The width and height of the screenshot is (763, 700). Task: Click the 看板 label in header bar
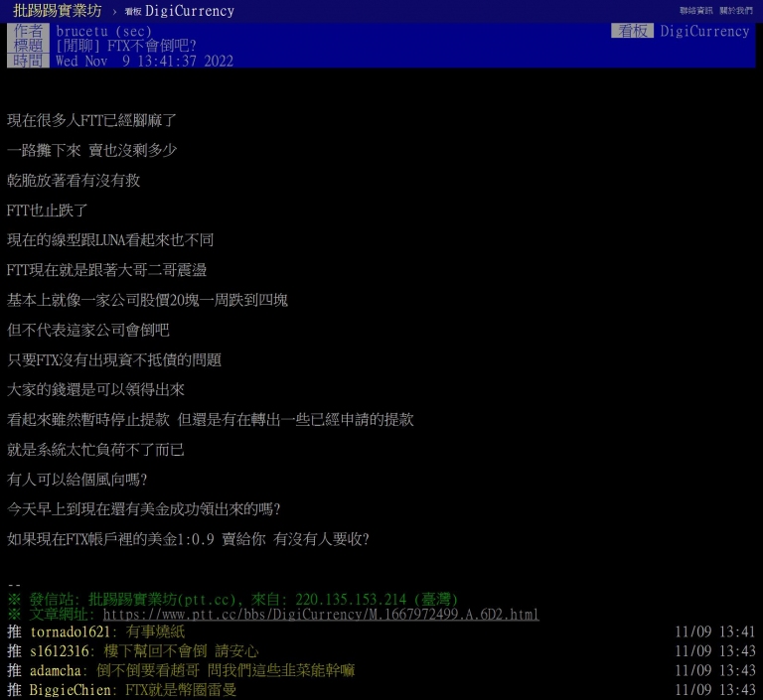tap(632, 31)
